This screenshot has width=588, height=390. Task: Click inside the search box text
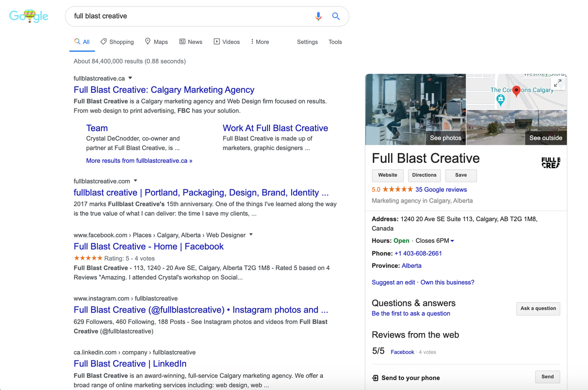(100, 16)
